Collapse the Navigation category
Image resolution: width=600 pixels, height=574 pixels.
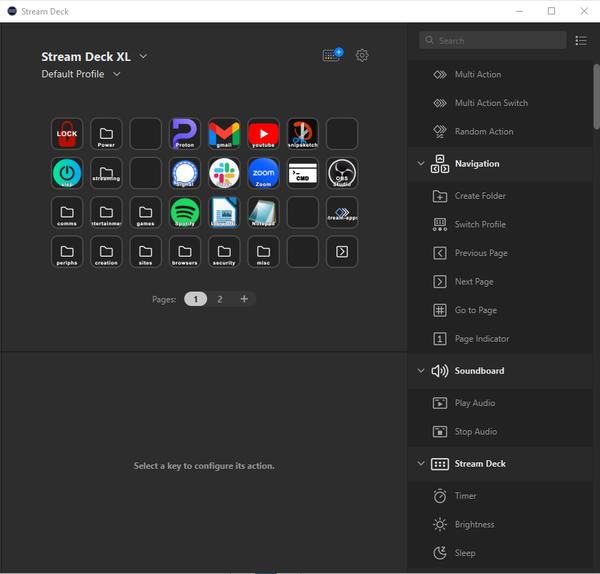pyautogui.click(x=420, y=164)
